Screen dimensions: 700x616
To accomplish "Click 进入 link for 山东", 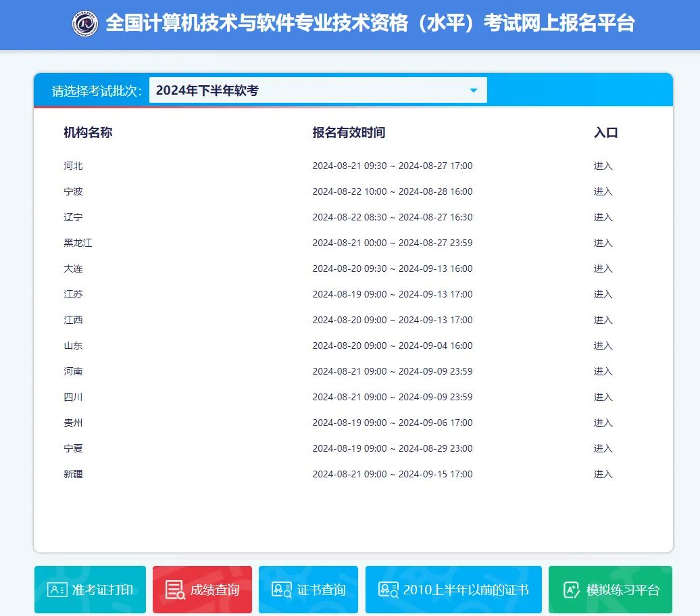I will click(603, 346).
